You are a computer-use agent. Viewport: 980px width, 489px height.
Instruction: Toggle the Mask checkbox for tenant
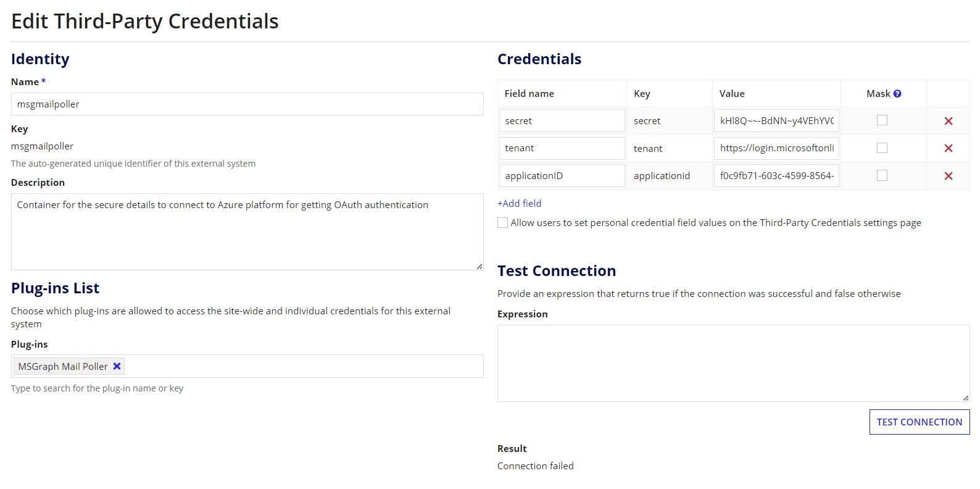point(882,148)
